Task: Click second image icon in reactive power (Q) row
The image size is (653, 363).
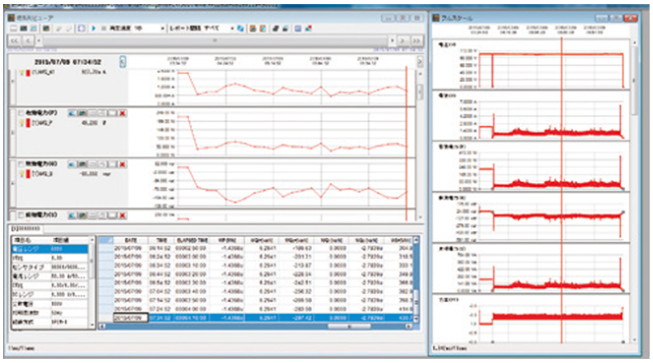Action: pos(82,164)
